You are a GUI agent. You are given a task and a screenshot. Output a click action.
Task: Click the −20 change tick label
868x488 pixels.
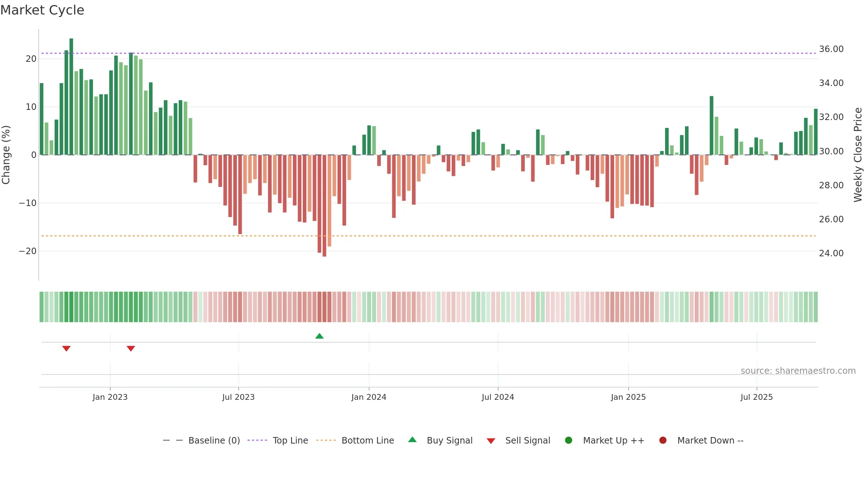(28, 251)
